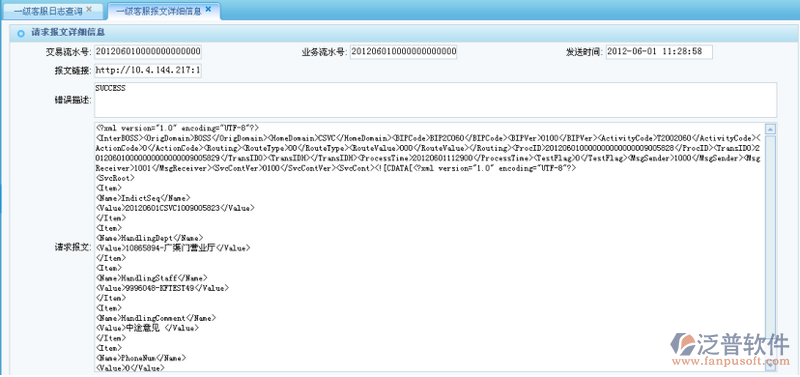Close the 一级客服报文详细信息 tab
Image resolution: width=800 pixels, height=377 pixels.
click(x=208, y=9)
